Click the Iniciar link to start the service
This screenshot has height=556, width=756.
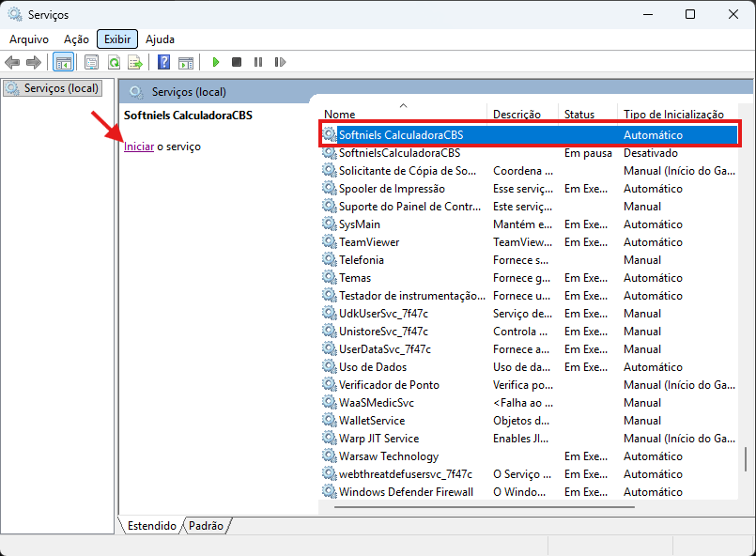[x=139, y=147]
